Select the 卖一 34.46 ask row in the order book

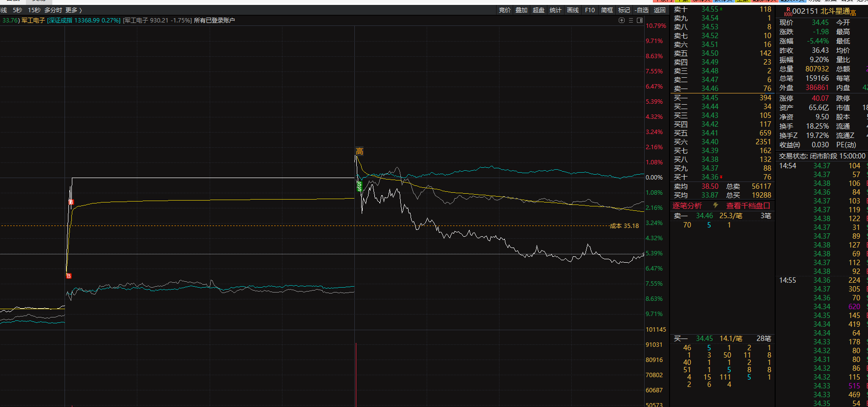722,89
